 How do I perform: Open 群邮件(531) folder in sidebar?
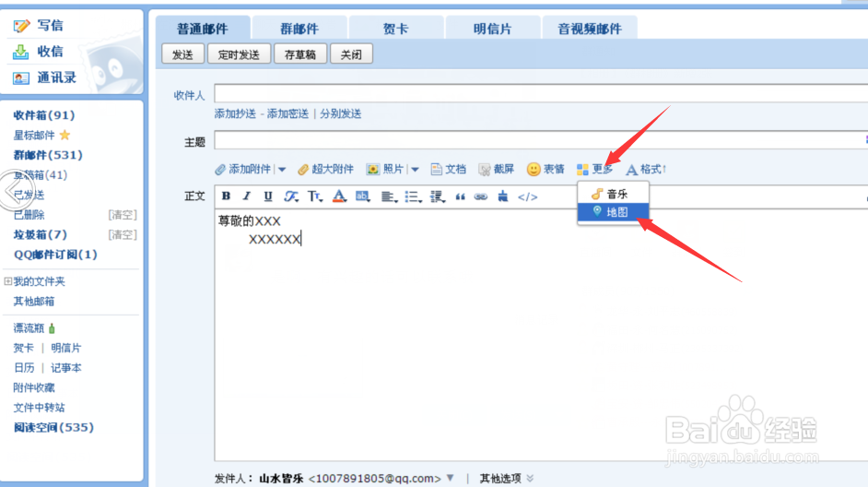(x=48, y=155)
